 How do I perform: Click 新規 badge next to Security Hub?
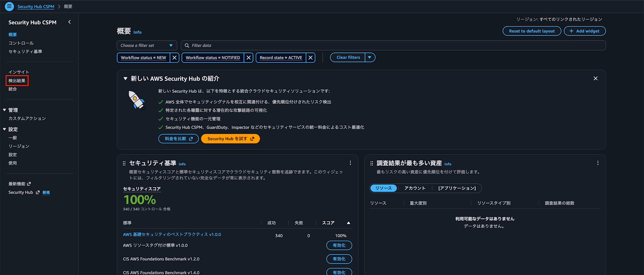(46, 193)
